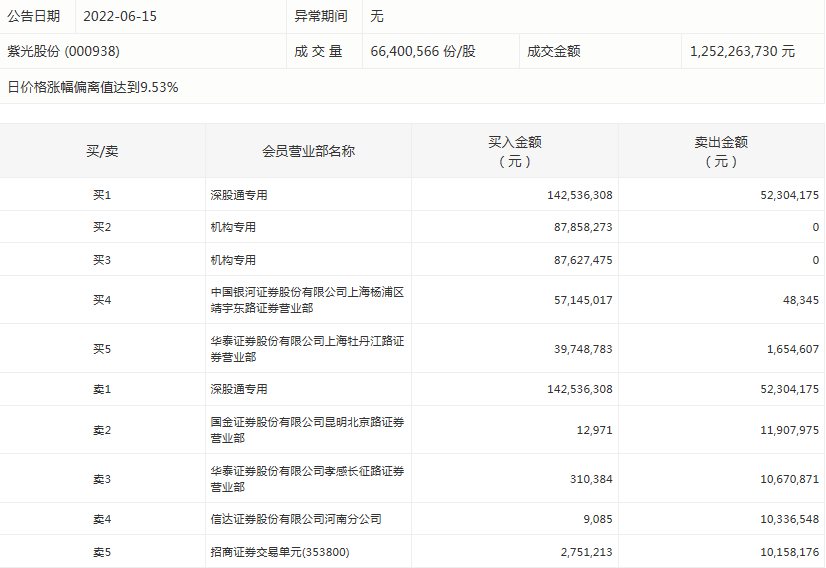
Task: Click the 卖出金额（元） column header
Action: click(x=721, y=152)
